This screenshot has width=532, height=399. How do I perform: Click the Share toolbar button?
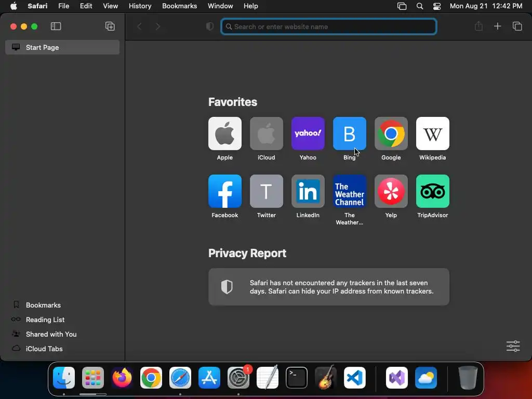coord(478,26)
